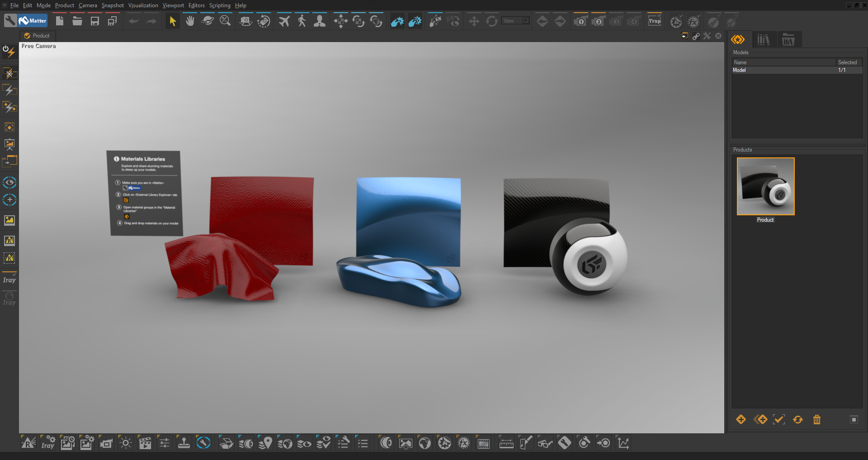Image resolution: width=868 pixels, height=460 pixels.
Task: Select the orbit camera tool
Action: 208,20
